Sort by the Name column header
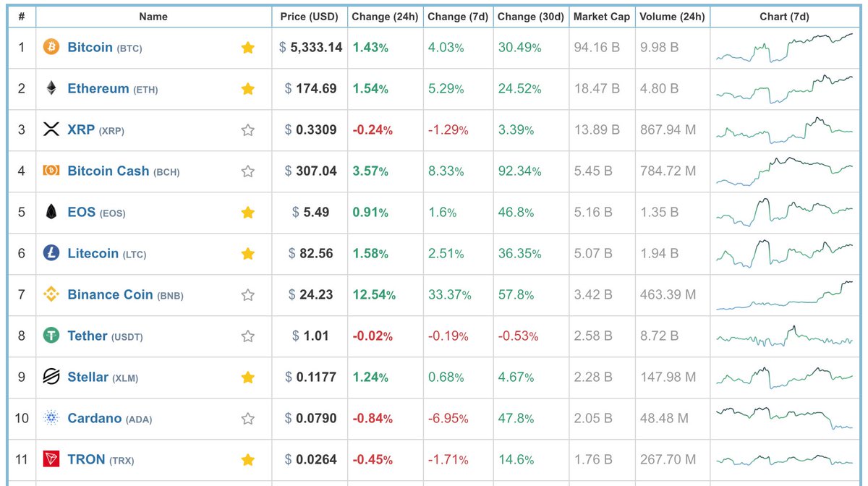The width and height of the screenshot is (868, 486). pos(153,17)
